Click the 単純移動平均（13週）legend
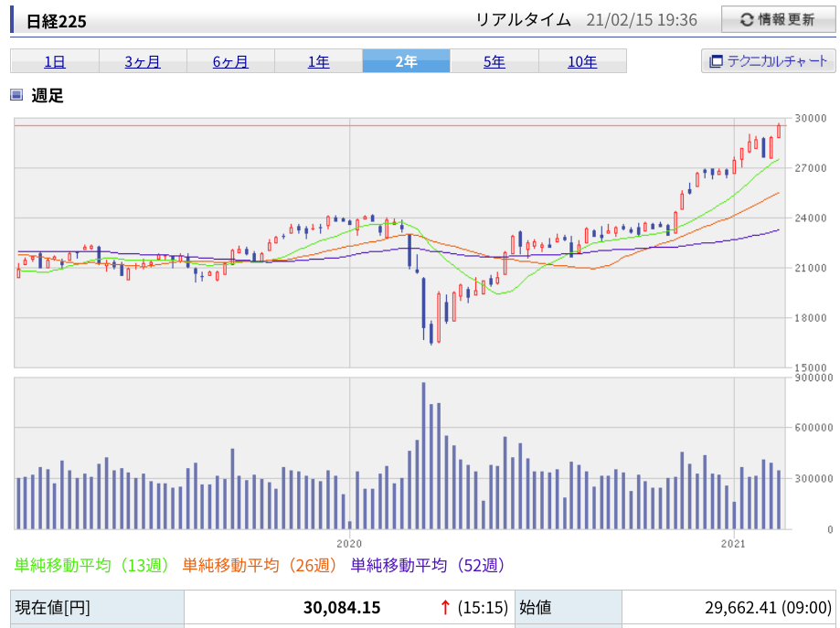840x628 pixels. click(x=91, y=565)
